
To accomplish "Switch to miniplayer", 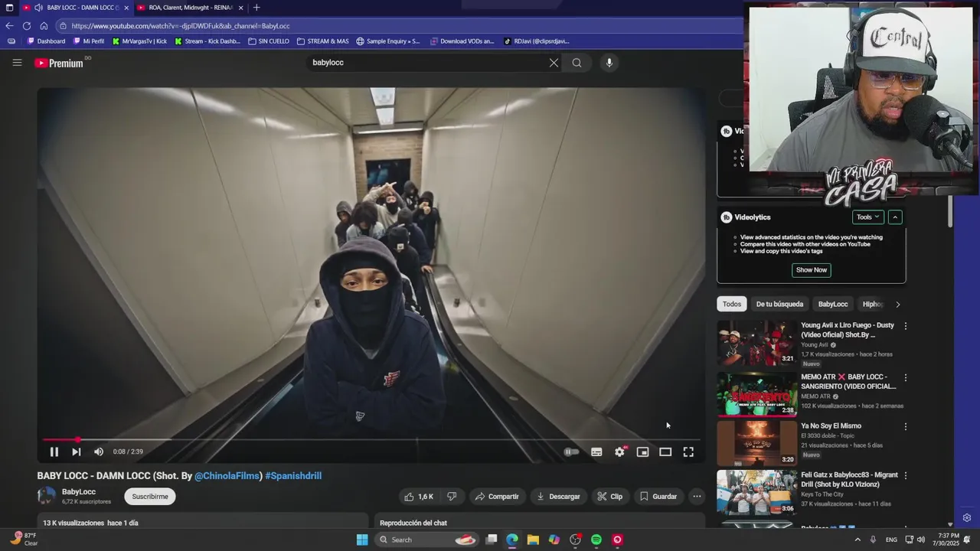I will 642,452.
